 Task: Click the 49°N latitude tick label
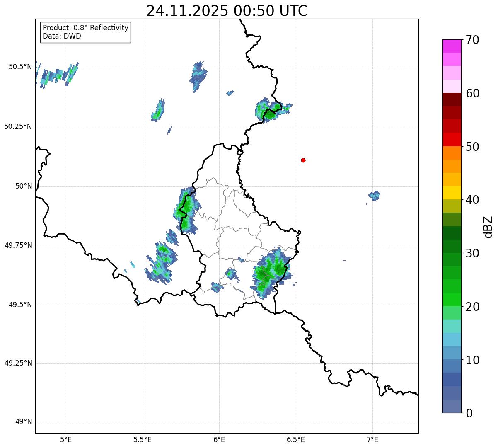[24, 422]
